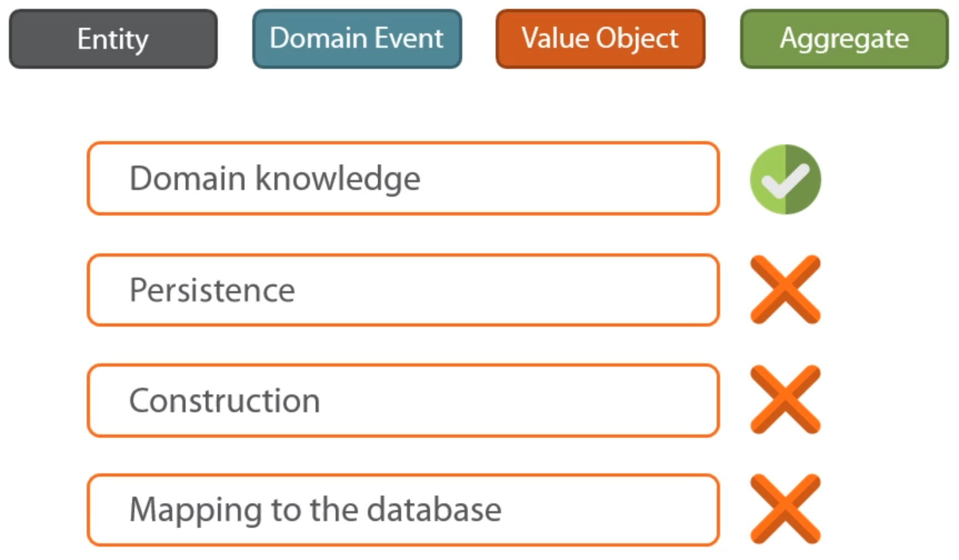Click the green check mark icon
The width and height of the screenshot is (959, 560).
click(785, 179)
